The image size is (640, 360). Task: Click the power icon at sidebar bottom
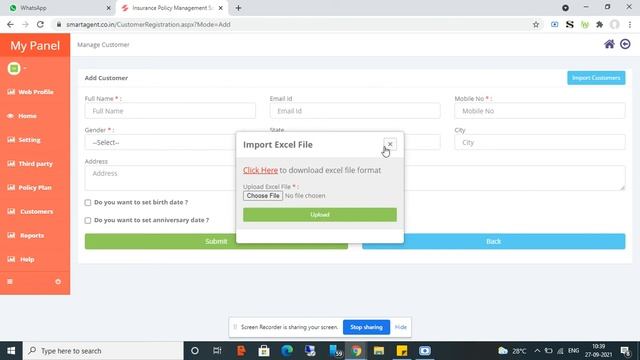click(58, 282)
